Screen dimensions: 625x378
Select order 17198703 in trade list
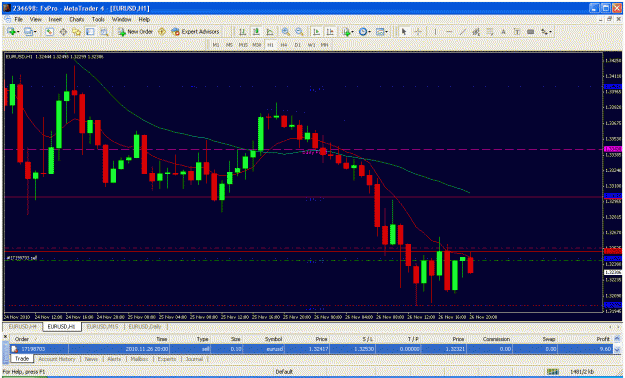click(312, 349)
